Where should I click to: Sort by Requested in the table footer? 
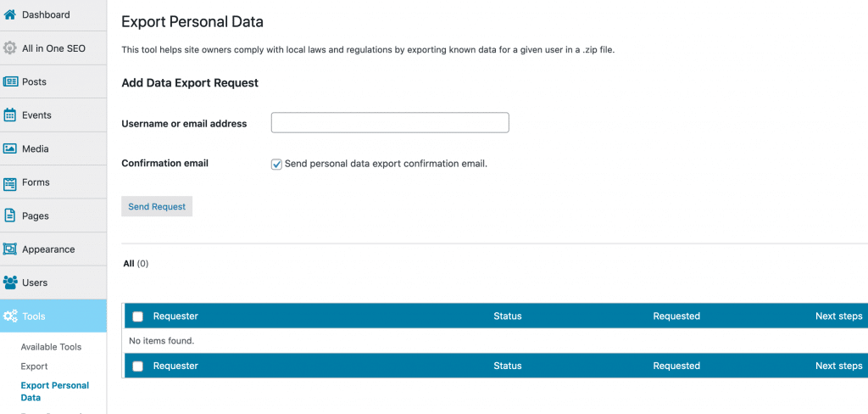pos(676,366)
